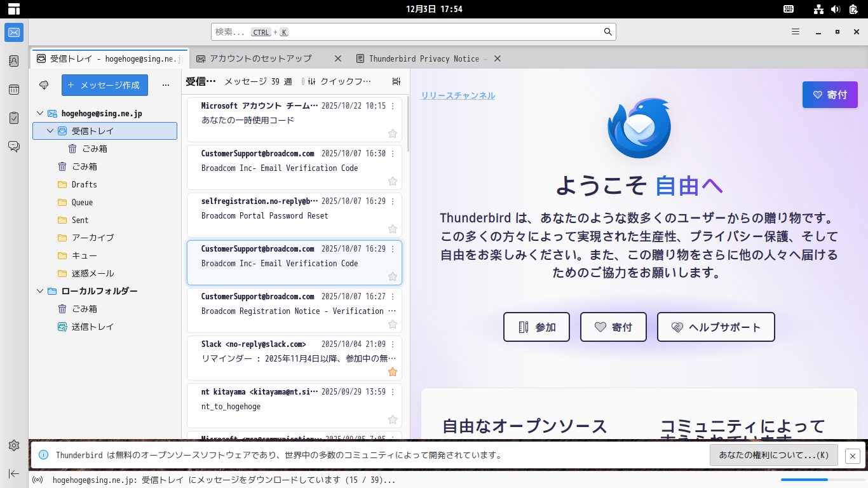Click the get messages cloud icon
Viewport: 868px width, 488px height.
44,85
